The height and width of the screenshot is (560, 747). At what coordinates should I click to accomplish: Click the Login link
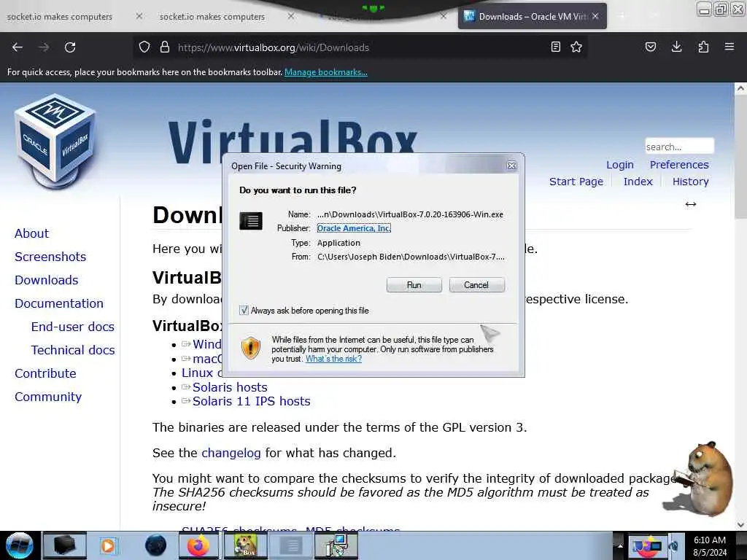[620, 165]
